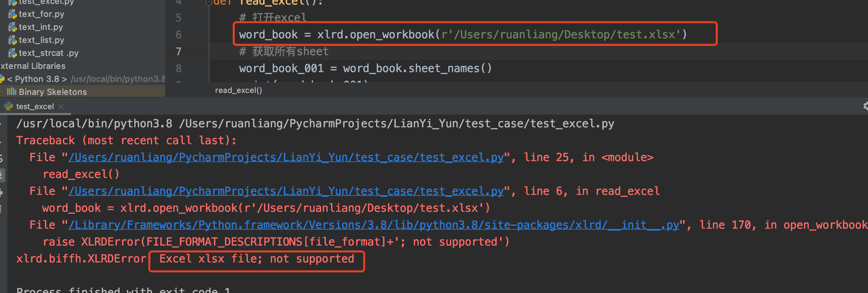The width and height of the screenshot is (868, 293).
Task: Click line number 6 in the editor gutter
Action: click(178, 35)
